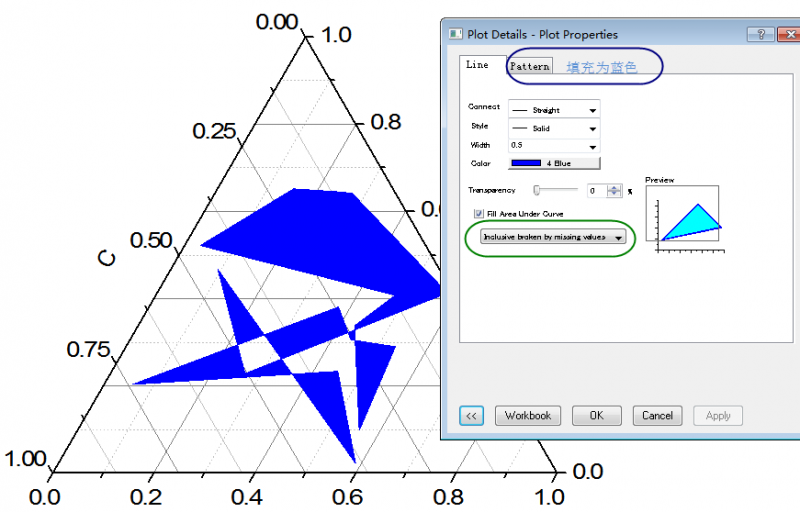Open the Connect dropdown set to Straight
This screenshot has width=800, height=512.
pos(554,110)
